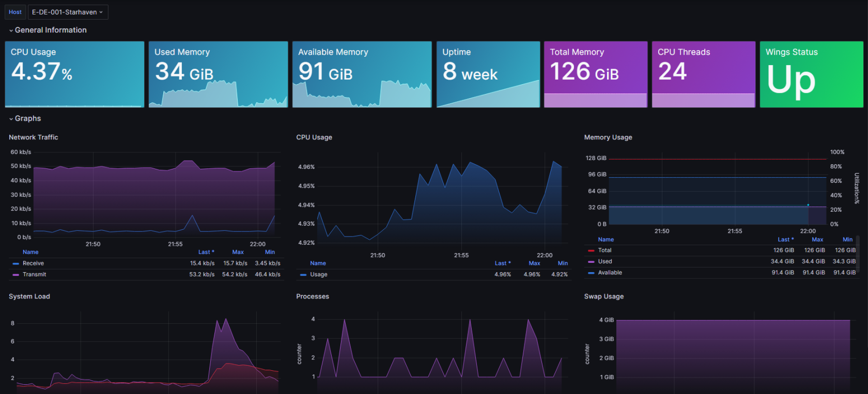Click the 3.45 kb/s Receive min value
This screenshot has height=394, width=868.
tap(268, 263)
